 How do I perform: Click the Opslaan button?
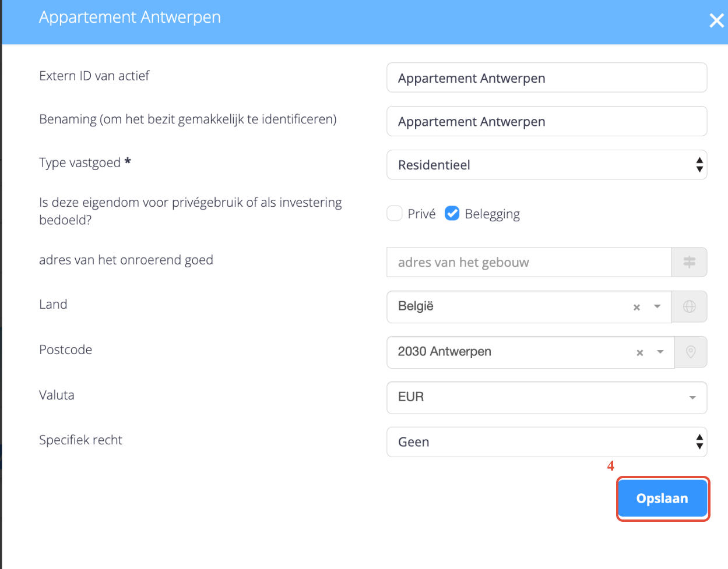pyautogui.click(x=662, y=499)
